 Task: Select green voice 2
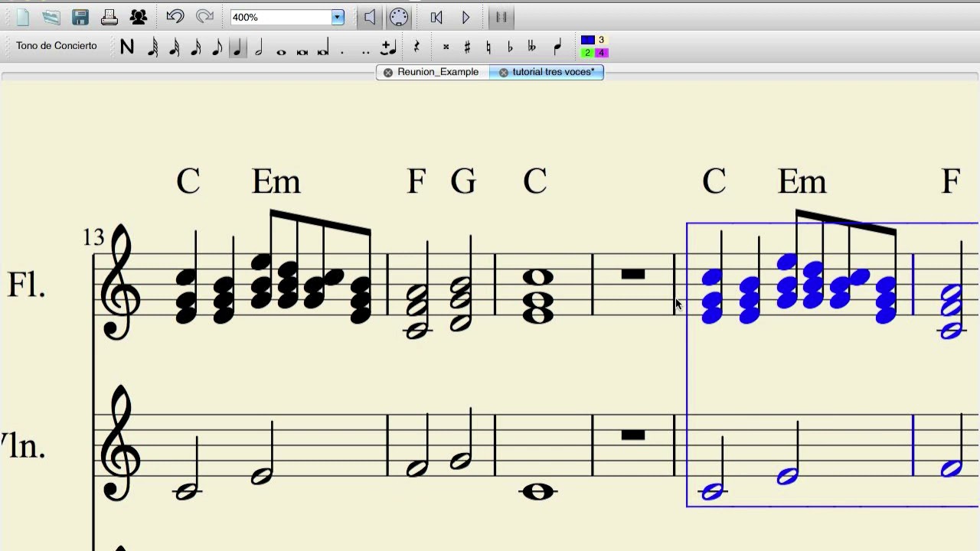tap(588, 53)
